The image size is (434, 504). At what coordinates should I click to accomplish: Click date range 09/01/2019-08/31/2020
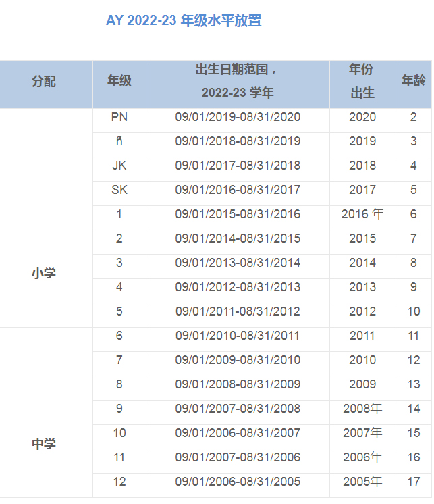(238, 117)
